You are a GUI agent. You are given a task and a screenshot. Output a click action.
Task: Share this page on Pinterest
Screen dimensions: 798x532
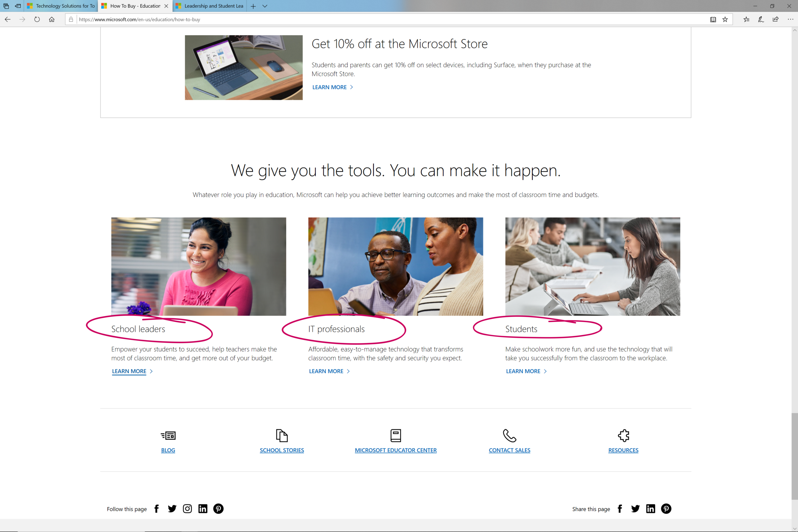666,509
